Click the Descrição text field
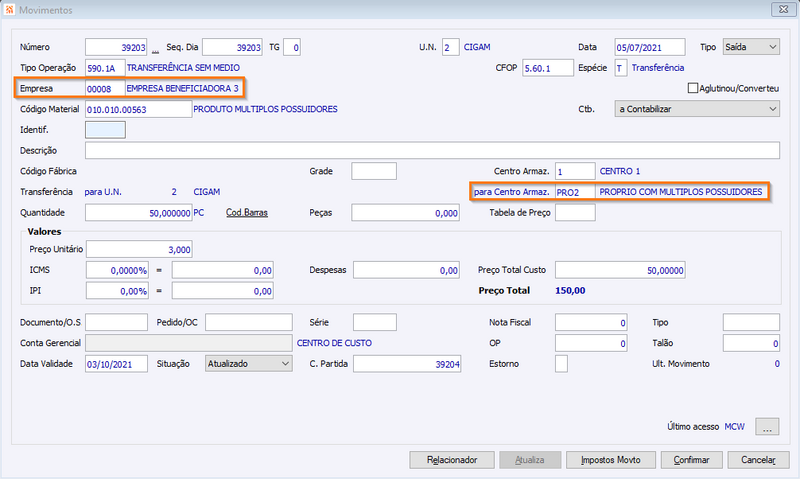 (432, 150)
